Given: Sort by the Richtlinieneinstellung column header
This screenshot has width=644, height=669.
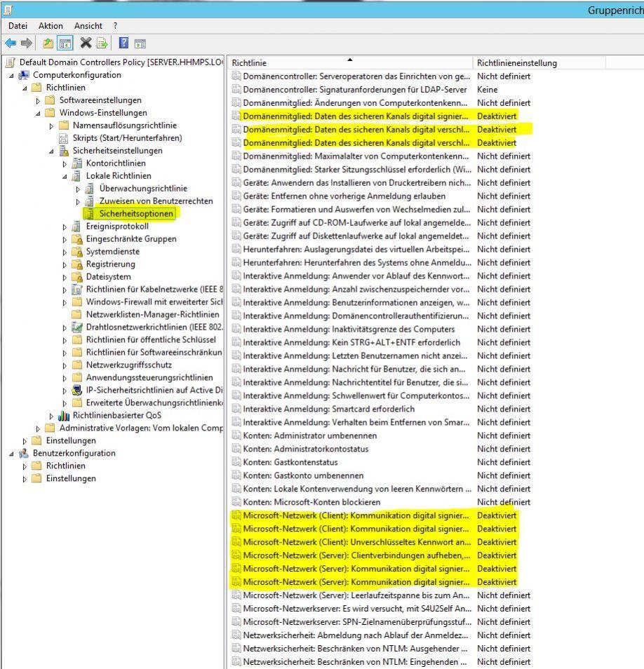Looking at the screenshot, I should 539,62.
